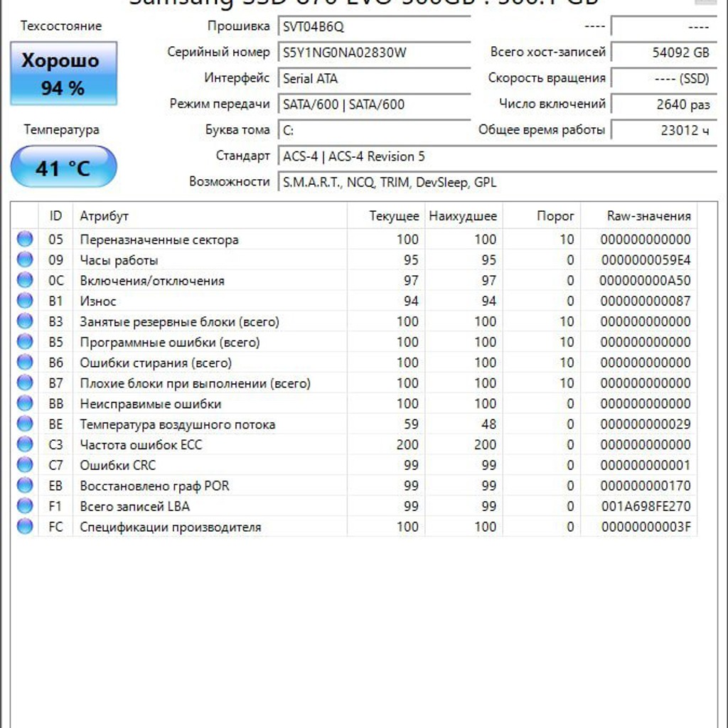Click status orb for attribute C7
This screenshot has height=728, width=728.
[x=25, y=465]
